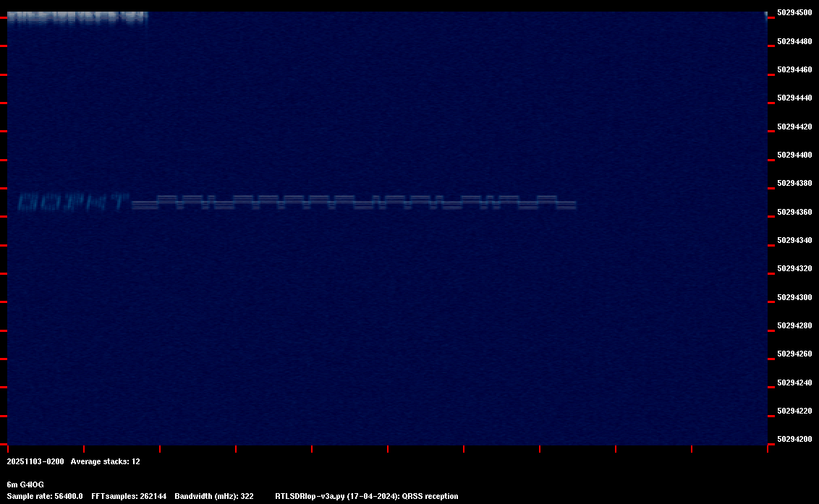Click the 50294260 frequency label
This screenshot has width=819, height=504.
tap(794, 354)
